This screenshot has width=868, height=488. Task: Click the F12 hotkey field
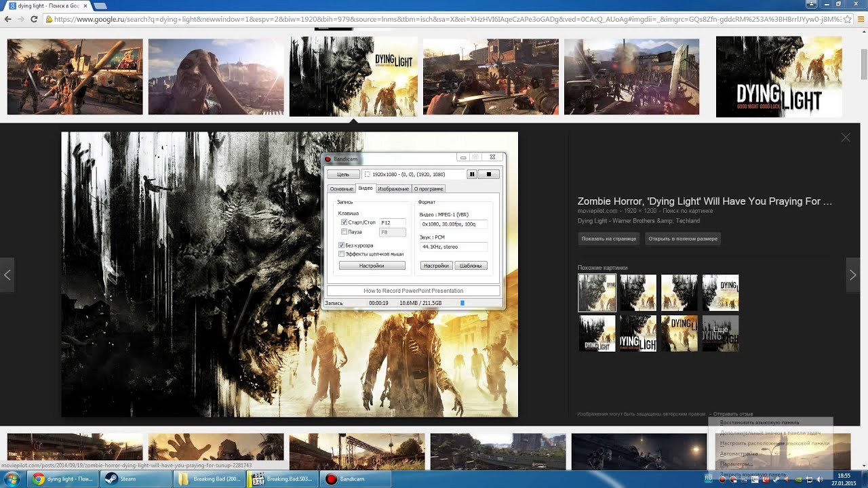pyautogui.click(x=393, y=222)
